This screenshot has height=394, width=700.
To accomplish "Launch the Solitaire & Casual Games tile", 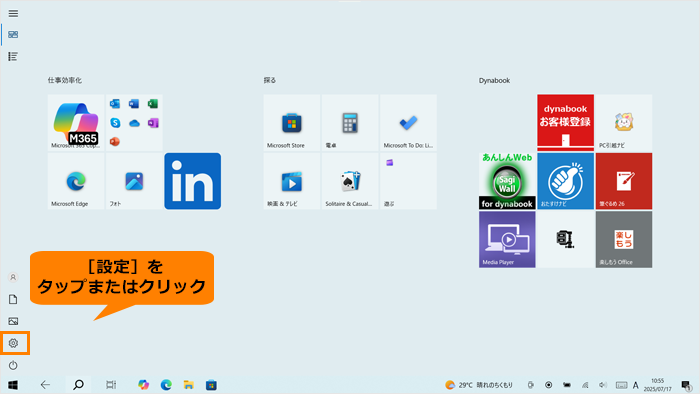I will point(350,181).
